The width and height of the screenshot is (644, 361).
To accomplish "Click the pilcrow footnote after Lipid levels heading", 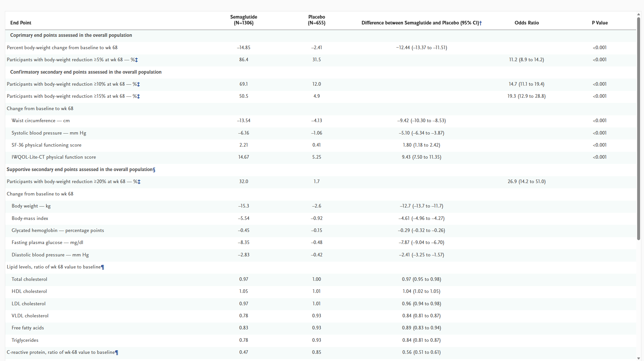I will pos(103,267).
